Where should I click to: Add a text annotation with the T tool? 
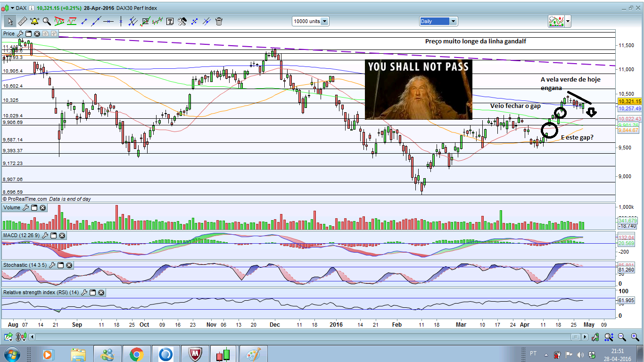[x=170, y=21]
